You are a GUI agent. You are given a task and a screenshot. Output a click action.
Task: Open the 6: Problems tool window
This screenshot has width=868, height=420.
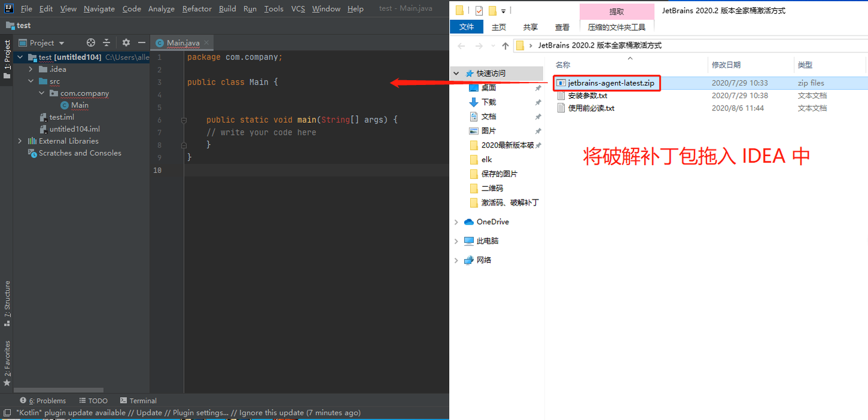(43, 401)
